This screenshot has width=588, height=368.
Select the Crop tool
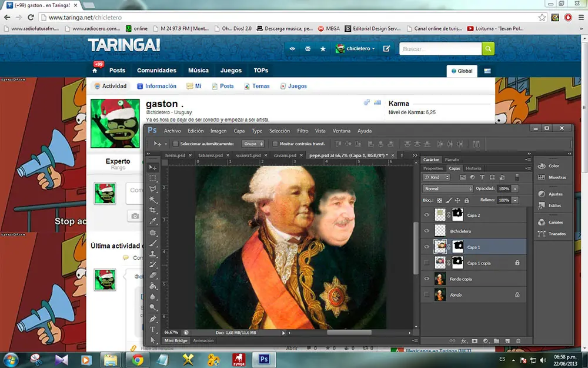(153, 210)
